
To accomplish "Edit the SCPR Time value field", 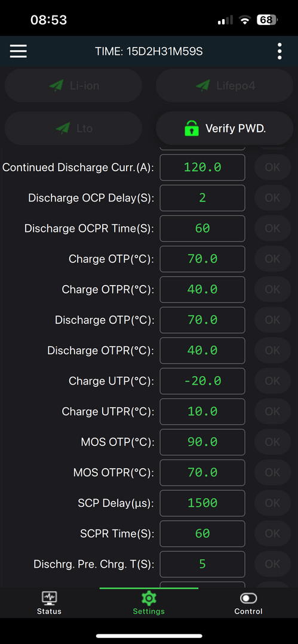I will (202, 534).
